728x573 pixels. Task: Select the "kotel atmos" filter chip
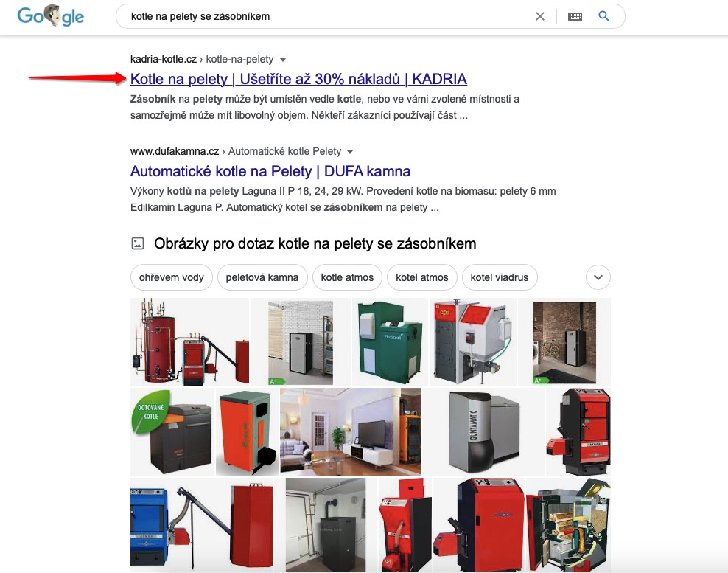pos(422,277)
